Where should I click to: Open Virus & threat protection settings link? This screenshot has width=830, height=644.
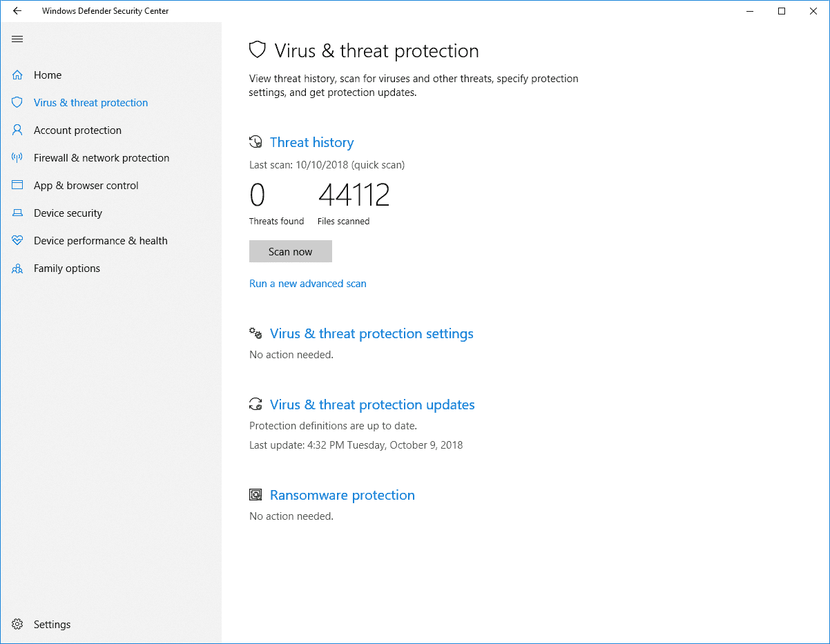click(x=371, y=333)
